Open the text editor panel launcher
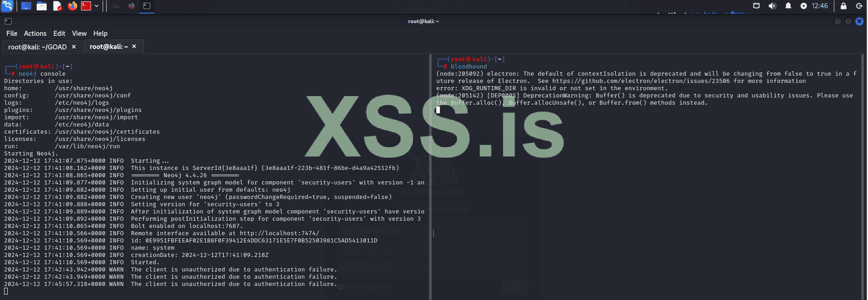This screenshot has height=300, width=868. coord(57,6)
